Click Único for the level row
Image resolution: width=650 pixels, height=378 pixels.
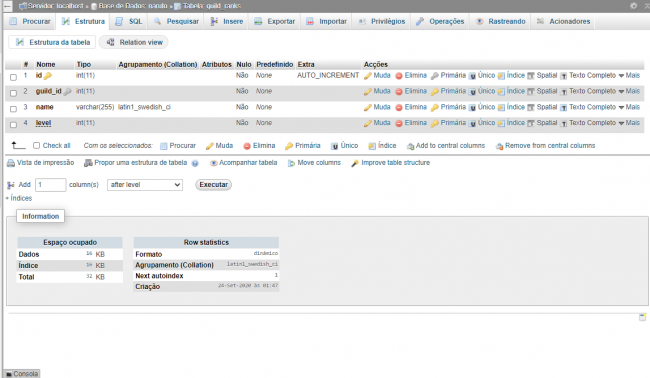482,123
